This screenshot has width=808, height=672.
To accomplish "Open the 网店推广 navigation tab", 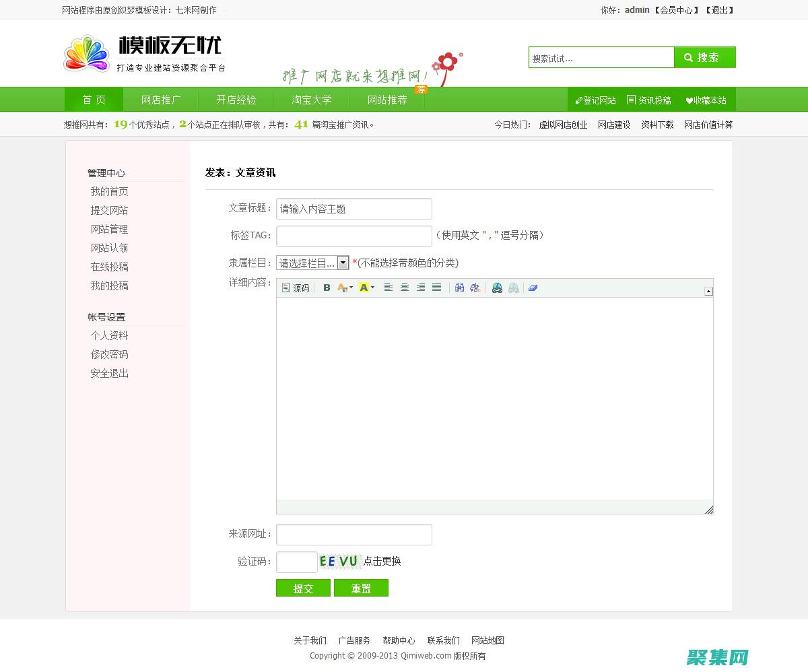I will [x=161, y=99].
